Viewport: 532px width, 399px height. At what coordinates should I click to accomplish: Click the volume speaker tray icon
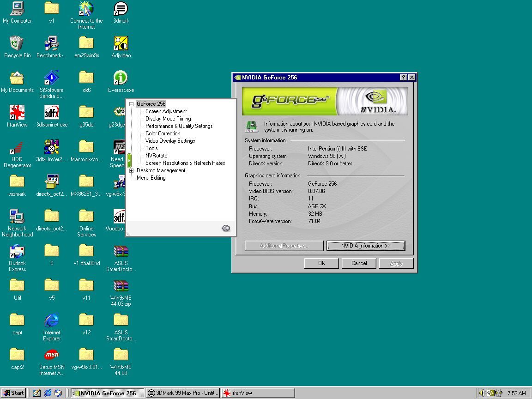pyautogui.click(x=482, y=393)
